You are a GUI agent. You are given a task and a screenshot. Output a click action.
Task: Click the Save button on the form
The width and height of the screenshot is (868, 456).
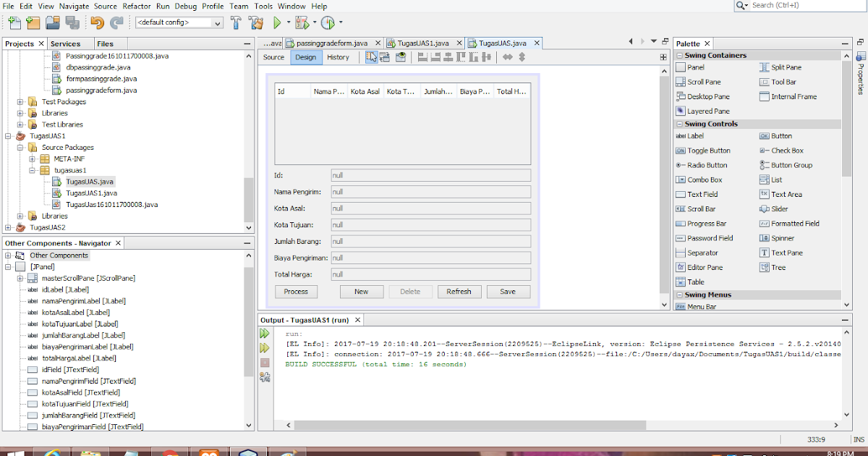[509, 292]
